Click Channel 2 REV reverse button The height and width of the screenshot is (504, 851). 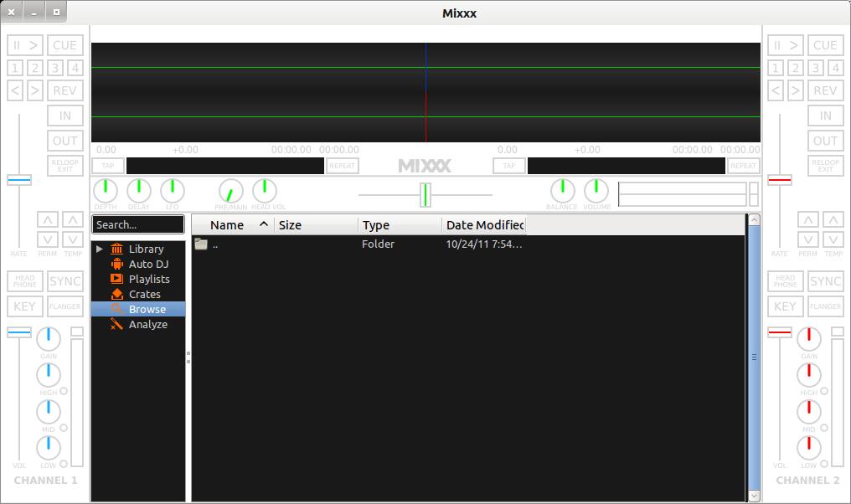click(826, 90)
